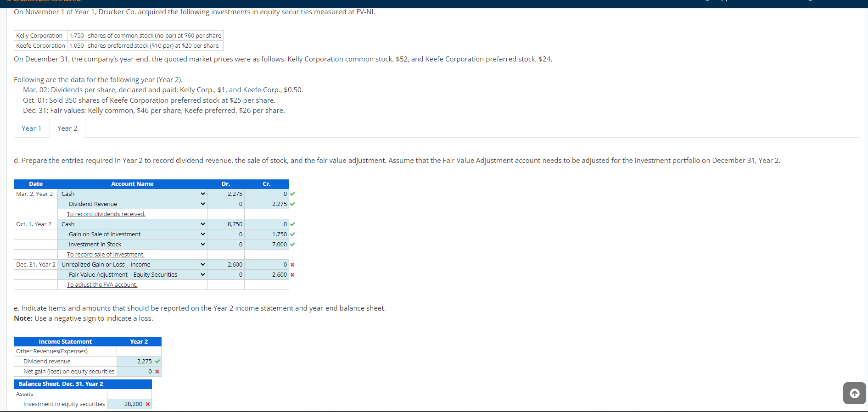
Task: Click 'To record sale of investment.' text
Action: coord(106,255)
